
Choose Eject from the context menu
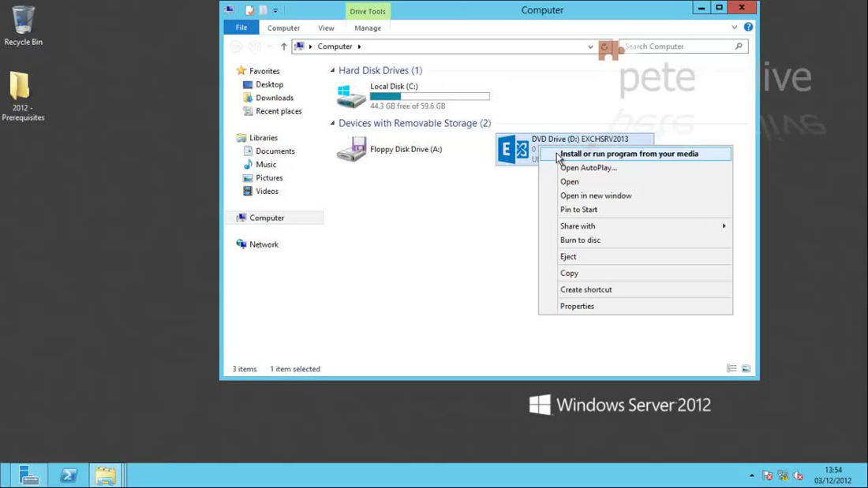[635, 257]
